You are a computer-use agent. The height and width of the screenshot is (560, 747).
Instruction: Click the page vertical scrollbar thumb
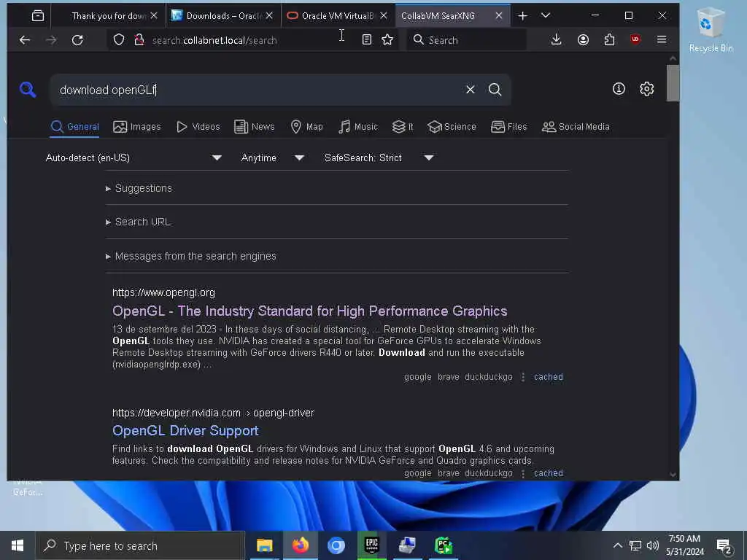click(672, 83)
